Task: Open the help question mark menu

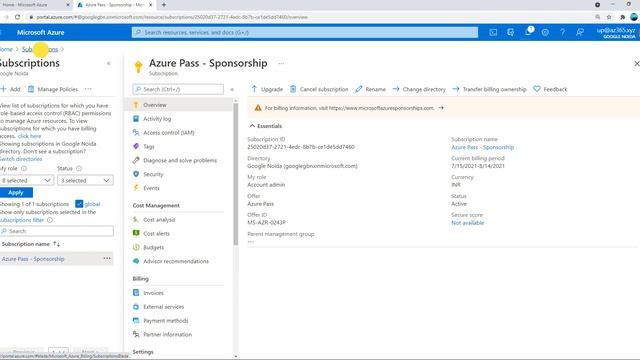Action: pyautogui.click(x=562, y=32)
